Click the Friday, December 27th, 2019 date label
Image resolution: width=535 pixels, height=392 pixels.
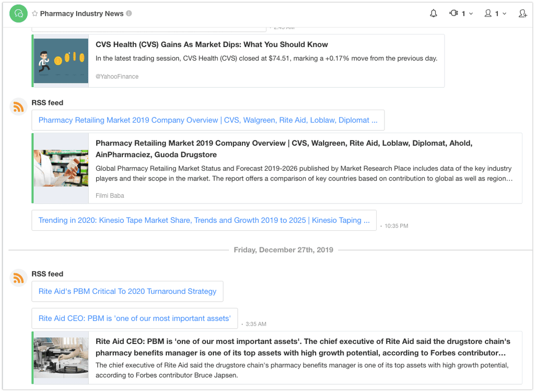284,250
